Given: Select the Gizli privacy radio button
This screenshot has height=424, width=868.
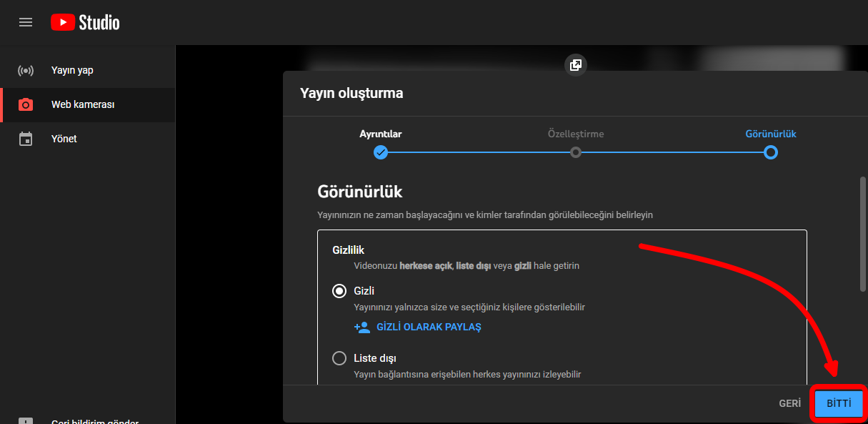Looking at the screenshot, I should [x=339, y=291].
